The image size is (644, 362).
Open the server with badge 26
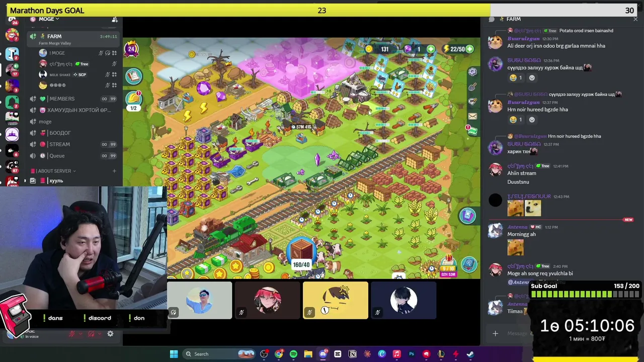pos(12,20)
